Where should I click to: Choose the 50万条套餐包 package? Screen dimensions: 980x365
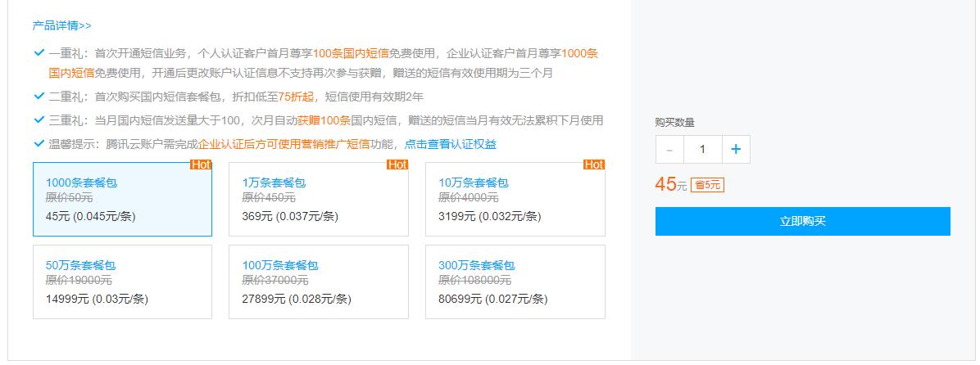click(x=123, y=282)
